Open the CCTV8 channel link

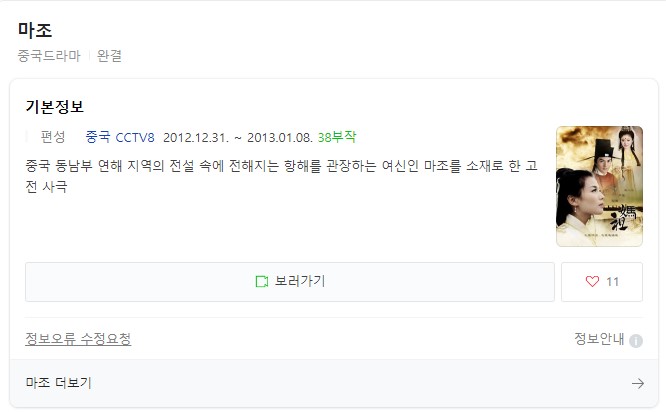coord(135,138)
